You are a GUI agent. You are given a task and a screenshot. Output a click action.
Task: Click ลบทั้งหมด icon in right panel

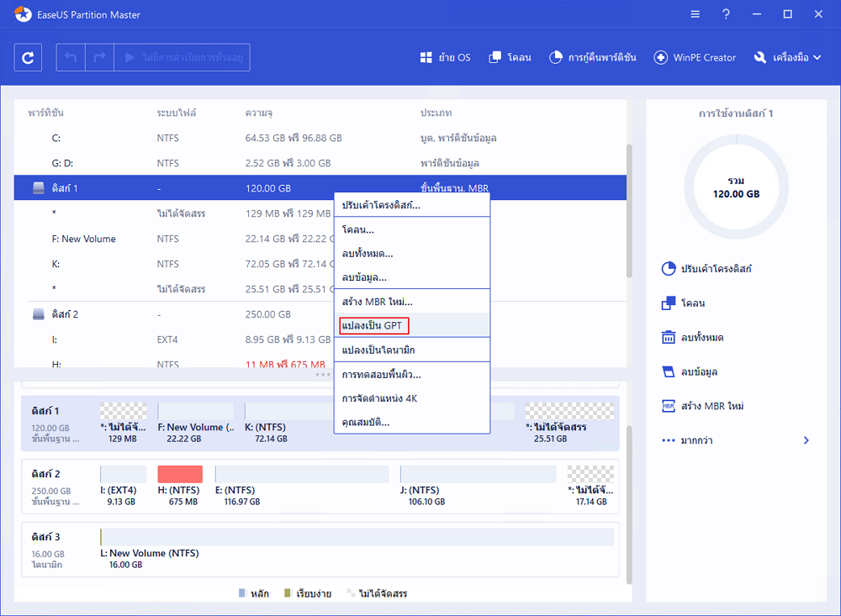tap(669, 337)
